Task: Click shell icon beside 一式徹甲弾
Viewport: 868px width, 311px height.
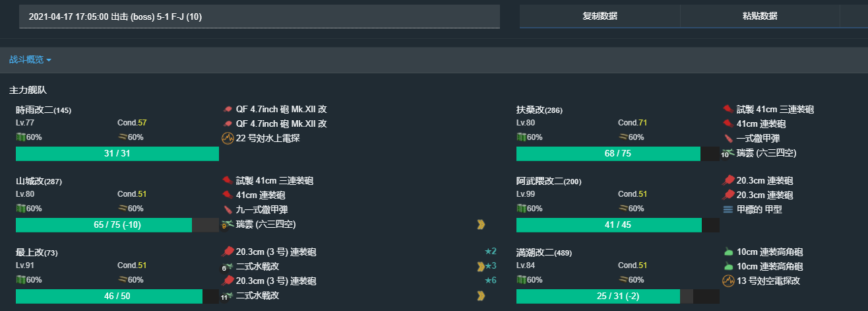Action: click(728, 139)
